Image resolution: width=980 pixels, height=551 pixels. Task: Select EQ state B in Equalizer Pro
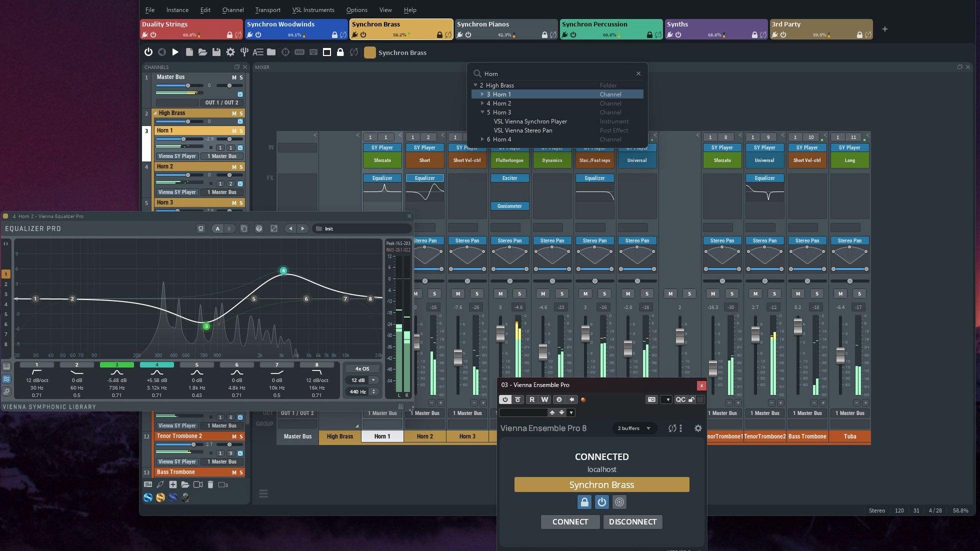point(229,228)
